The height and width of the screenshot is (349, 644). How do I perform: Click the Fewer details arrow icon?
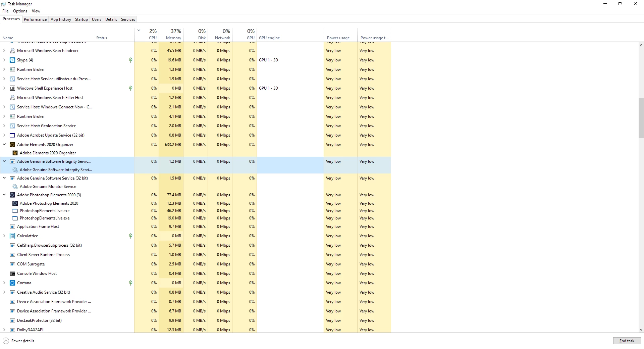[x=6, y=341]
